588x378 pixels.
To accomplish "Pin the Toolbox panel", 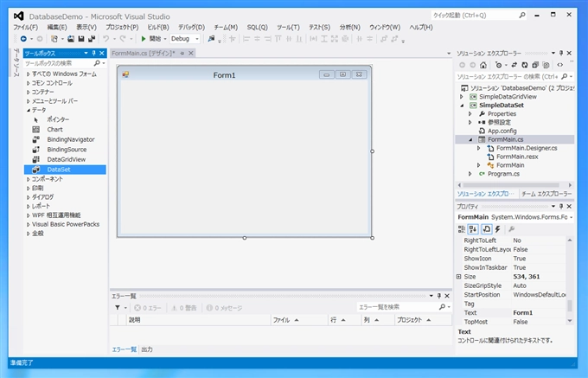I will (93, 54).
